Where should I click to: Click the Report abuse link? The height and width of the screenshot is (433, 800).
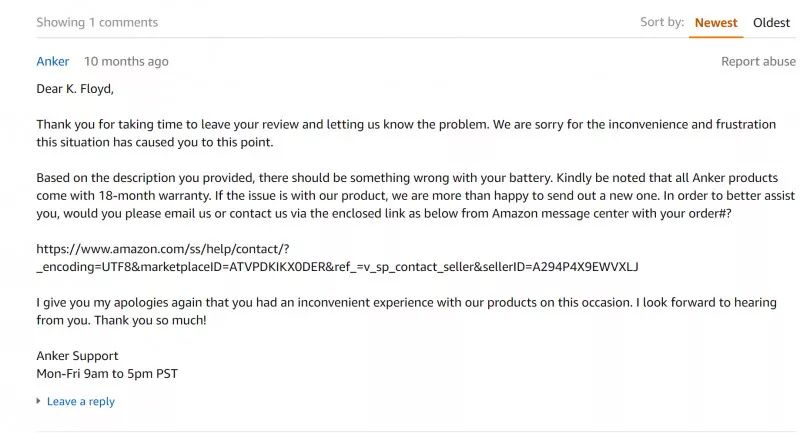point(758,62)
